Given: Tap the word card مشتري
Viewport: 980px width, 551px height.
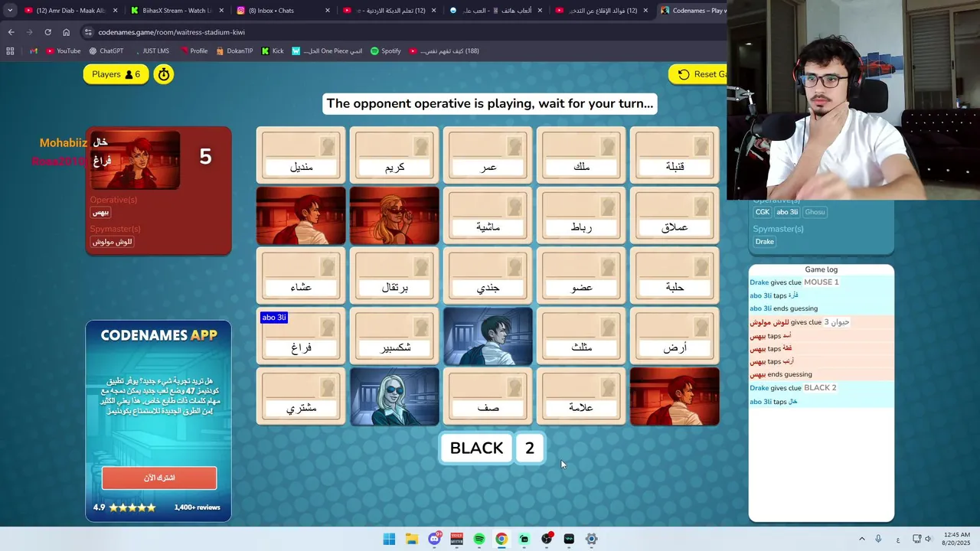Looking at the screenshot, I should tap(301, 396).
